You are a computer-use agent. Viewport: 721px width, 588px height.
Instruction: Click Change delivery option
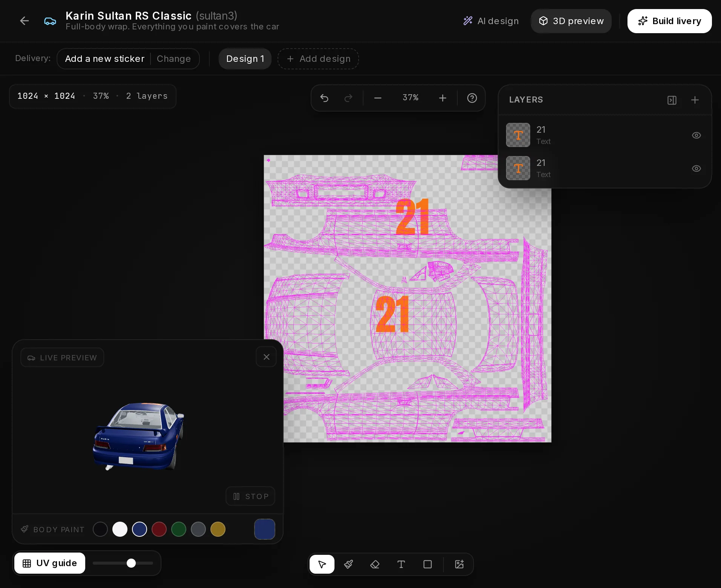[174, 59]
